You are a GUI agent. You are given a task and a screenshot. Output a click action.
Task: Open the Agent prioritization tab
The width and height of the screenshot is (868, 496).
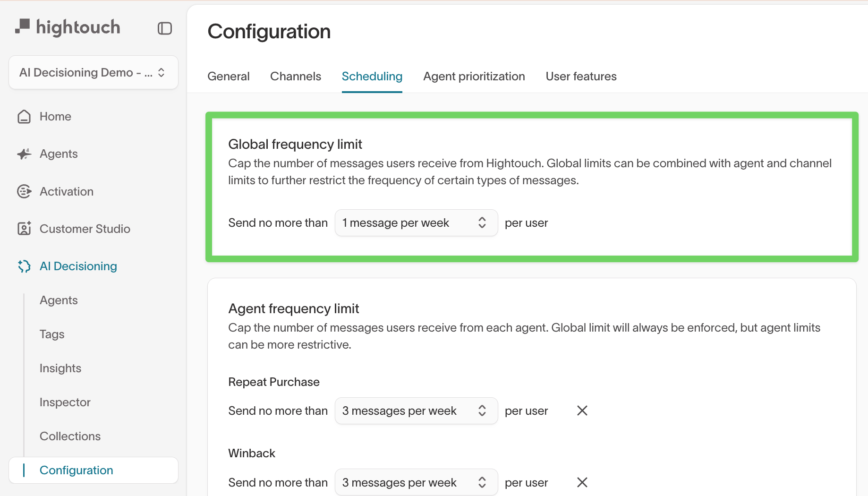point(474,77)
